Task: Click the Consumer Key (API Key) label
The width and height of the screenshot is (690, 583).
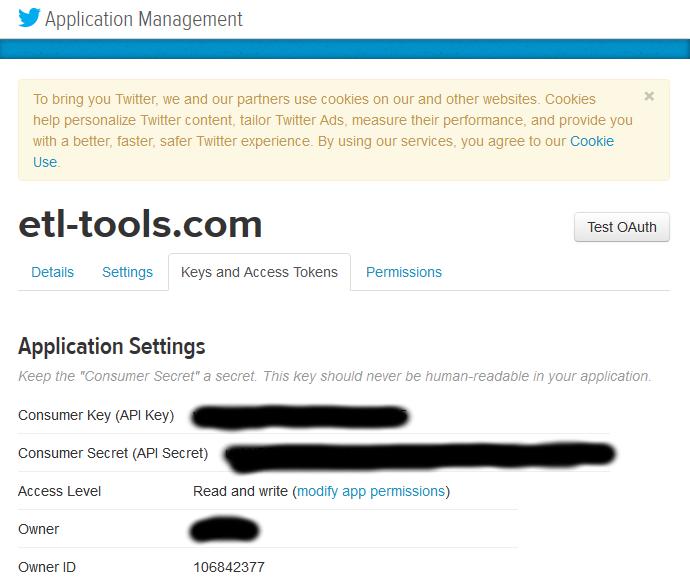Action: [x=96, y=415]
